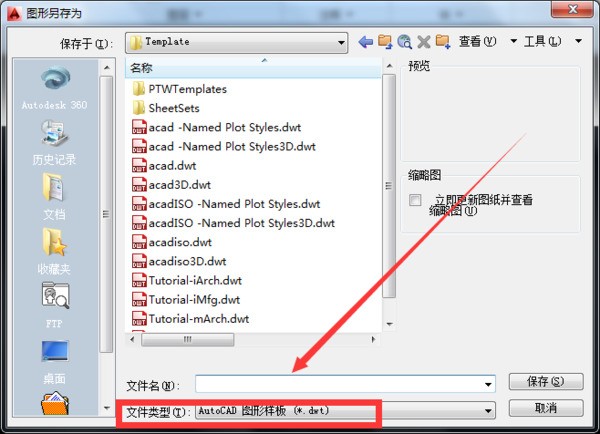This screenshot has width=600, height=434.
Task: Select the acadiso.dwt template file
Action: (179, 242)
